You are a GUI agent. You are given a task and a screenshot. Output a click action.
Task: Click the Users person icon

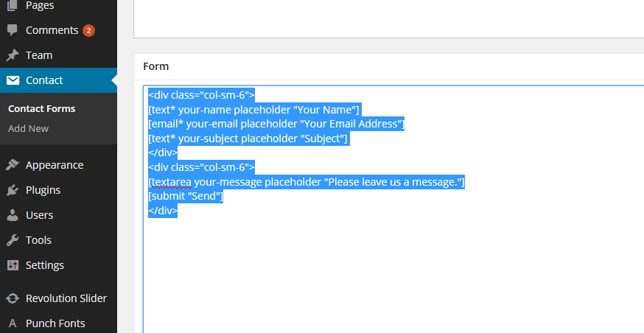point(13,215)
